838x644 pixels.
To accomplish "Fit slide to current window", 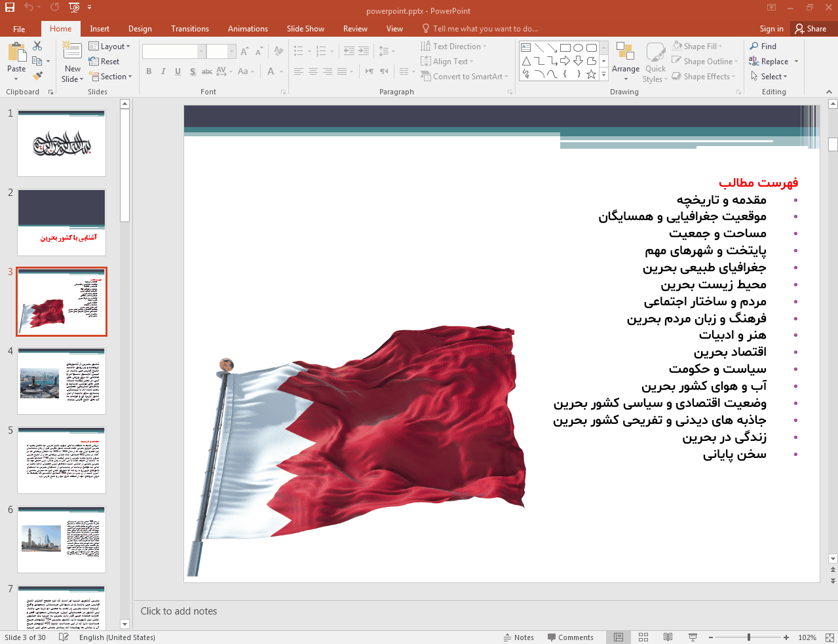I will point(829,637).
